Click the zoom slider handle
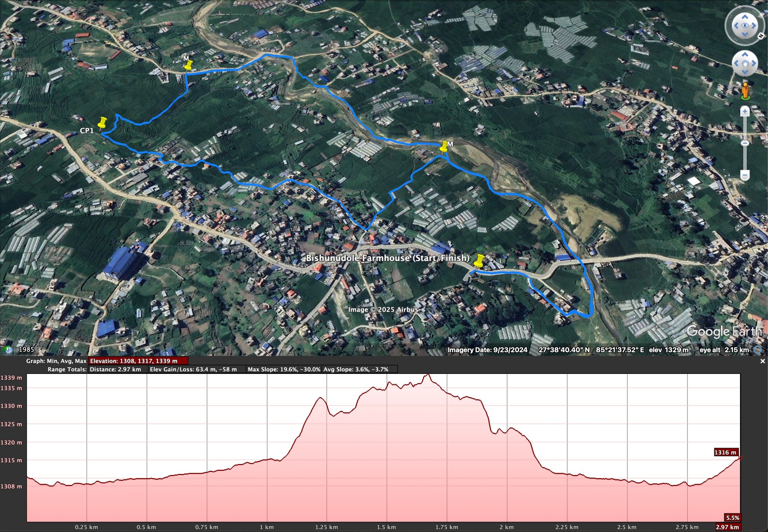Viewport: 768px width, 532px height. click(745, 143)
